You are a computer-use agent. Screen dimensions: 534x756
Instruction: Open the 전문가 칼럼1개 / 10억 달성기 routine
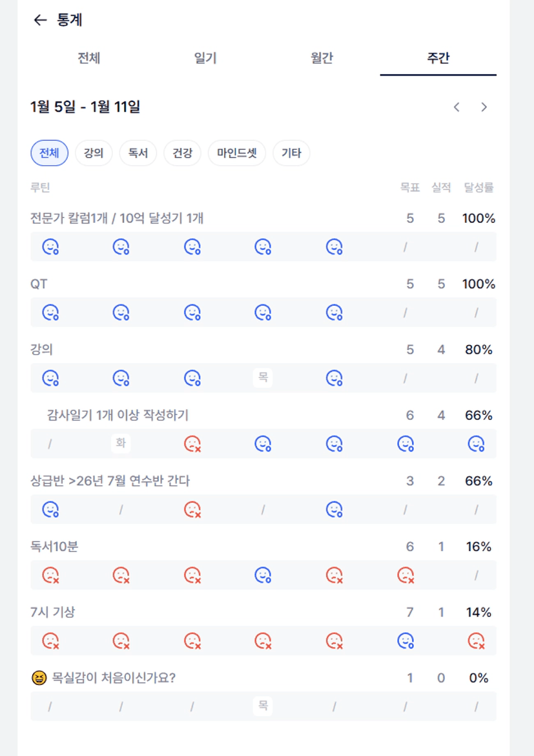pyautogui.click(x=117, y=218)
